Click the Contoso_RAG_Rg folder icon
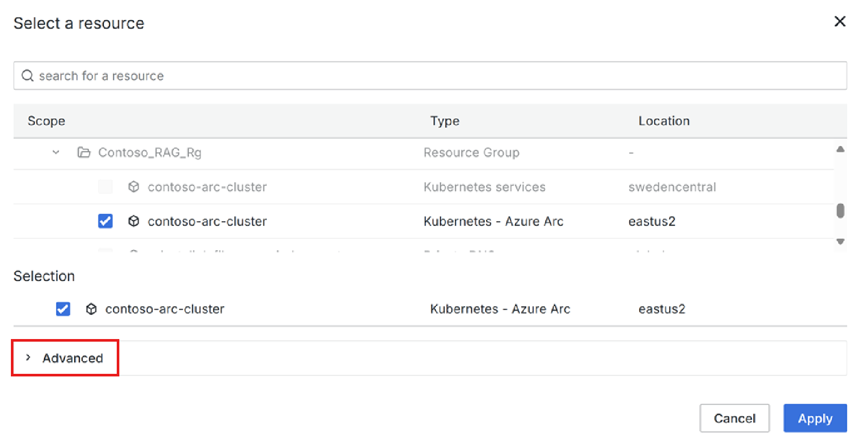The image size is (868, 446). tap(84, 152)
